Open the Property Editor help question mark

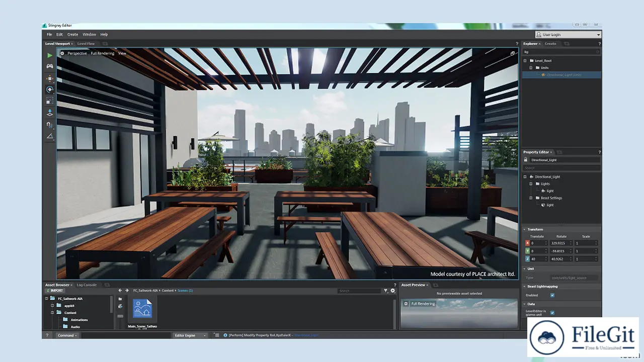point(599,152)
